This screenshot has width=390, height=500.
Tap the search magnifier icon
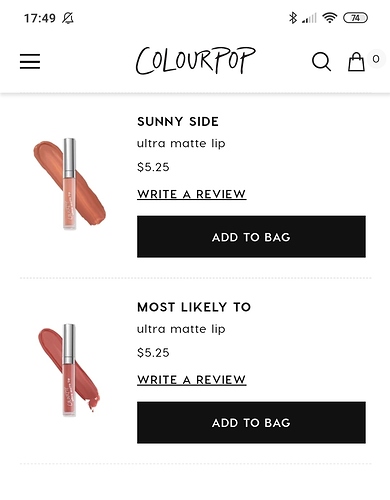321,62
